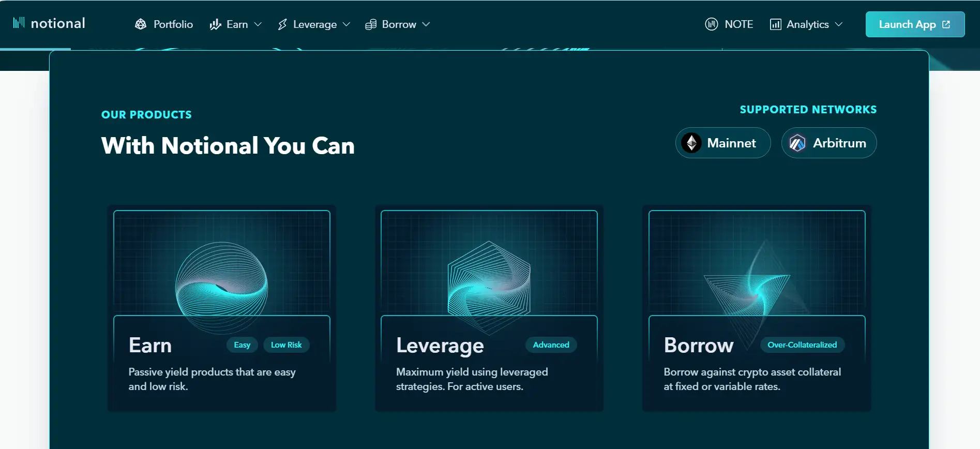Expand the Borrow dropdown chevron
Viewport: 980px width, 449px height.
tap(426, 24)
